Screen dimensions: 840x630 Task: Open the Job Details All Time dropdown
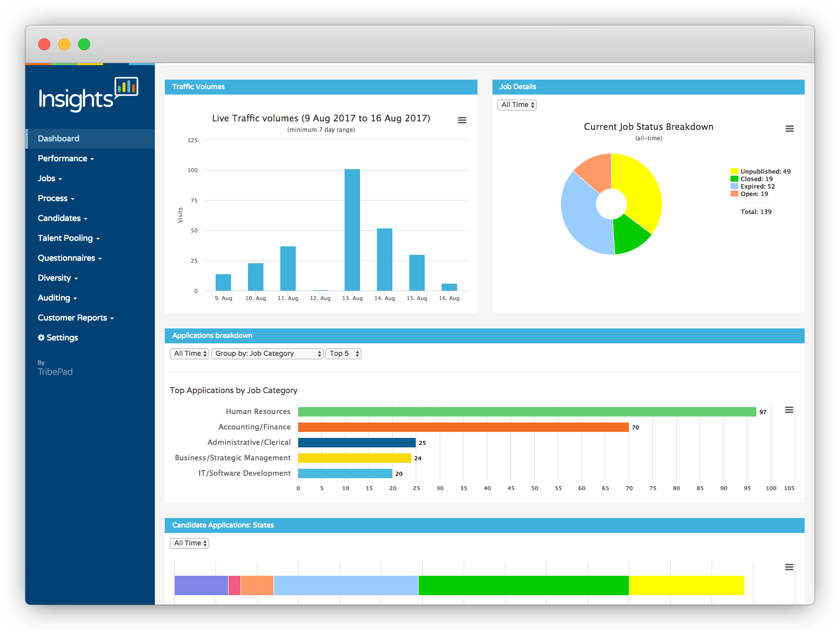(517, 105)
